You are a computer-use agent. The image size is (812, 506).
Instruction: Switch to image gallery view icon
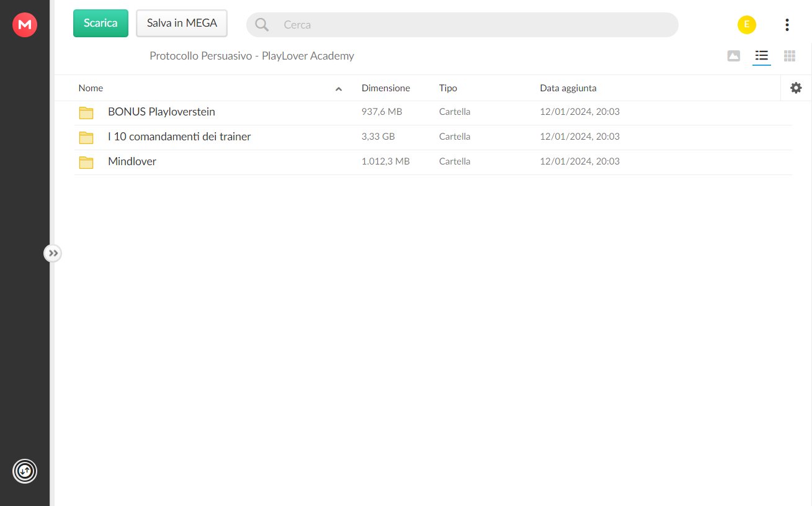click(x=734, y=56)
